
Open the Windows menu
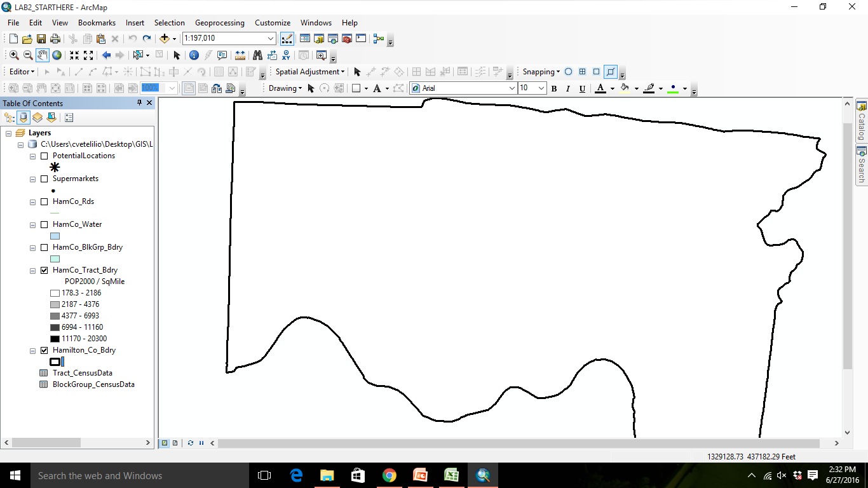316,23
